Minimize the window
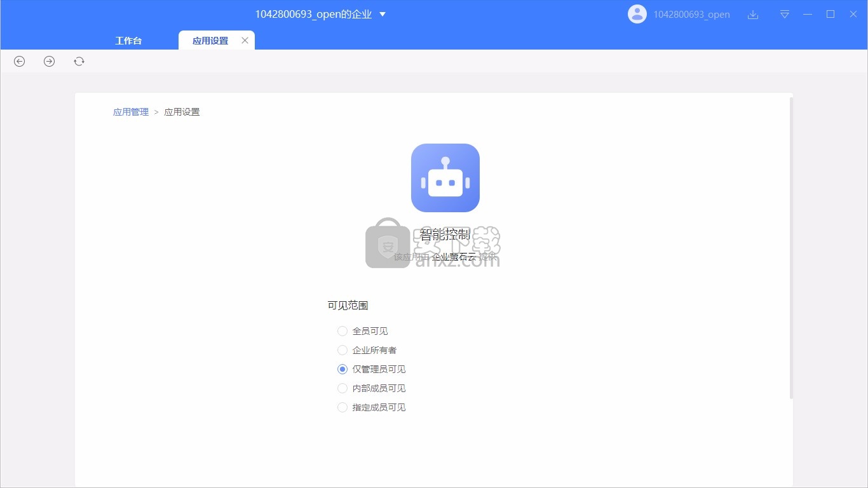868x488 pixels. pyautogui.click(x=808, y=14)
